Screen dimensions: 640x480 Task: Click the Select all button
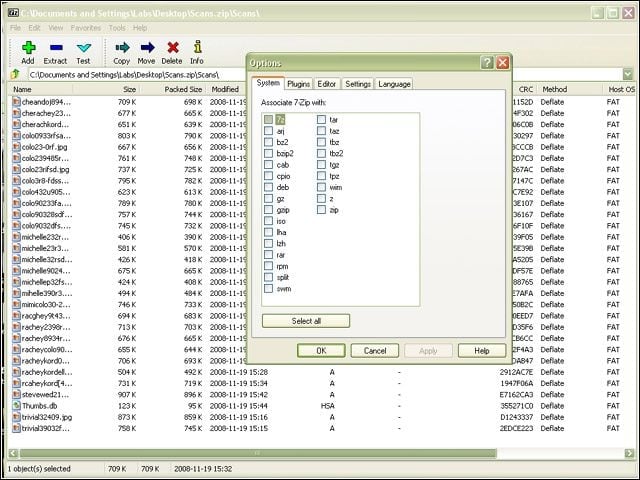click(x=306, y=321)
